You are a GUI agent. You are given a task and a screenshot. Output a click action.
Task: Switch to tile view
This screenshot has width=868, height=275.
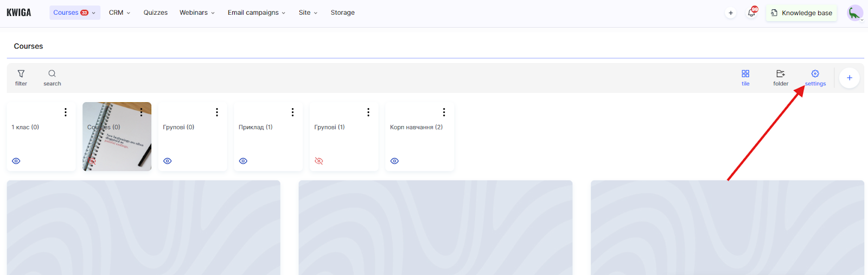[745, 77]
